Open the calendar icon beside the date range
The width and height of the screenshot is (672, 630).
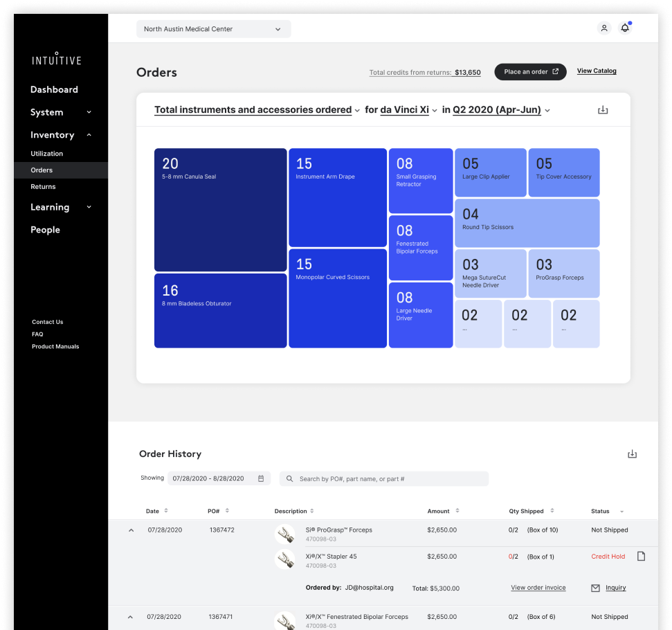point(260,478)
